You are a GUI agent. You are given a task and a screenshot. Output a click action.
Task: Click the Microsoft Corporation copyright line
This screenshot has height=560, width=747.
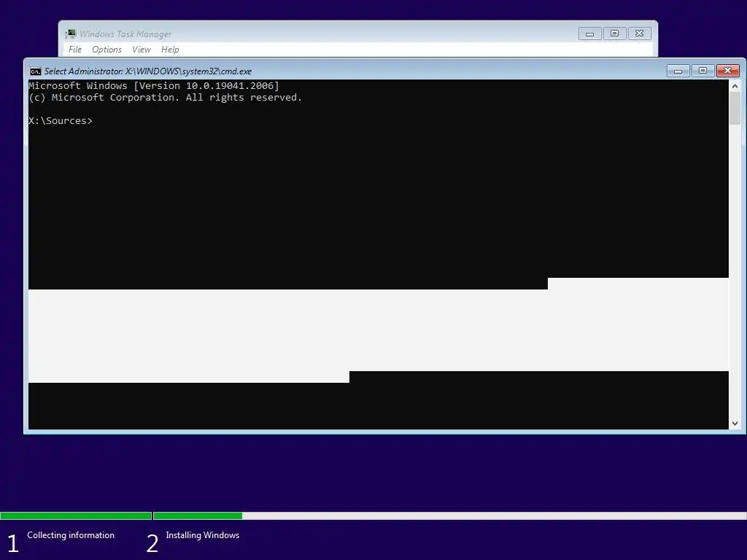coord(166,98)
